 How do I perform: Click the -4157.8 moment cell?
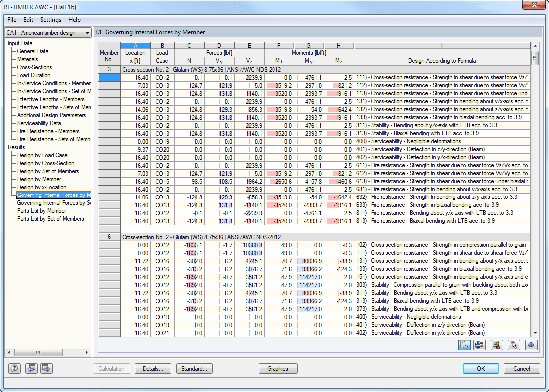(309, 182)
